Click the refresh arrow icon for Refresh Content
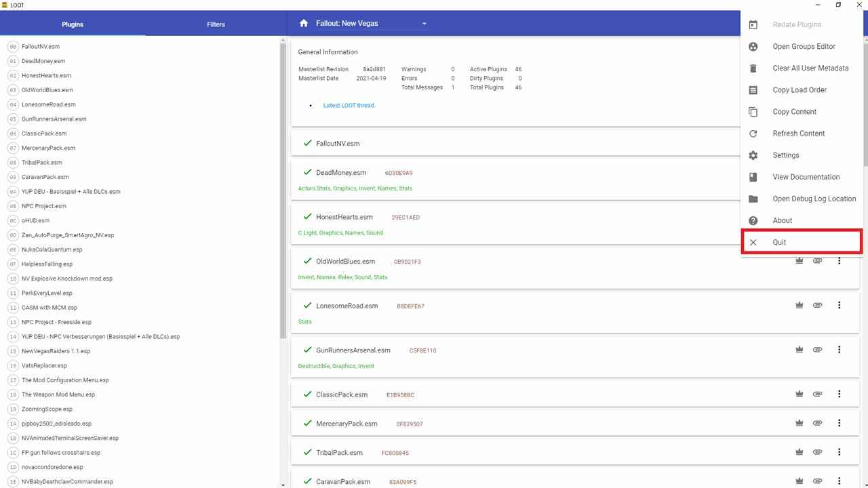Image resolution: width=868 pixels, height=488 pixels. (753, 134)
